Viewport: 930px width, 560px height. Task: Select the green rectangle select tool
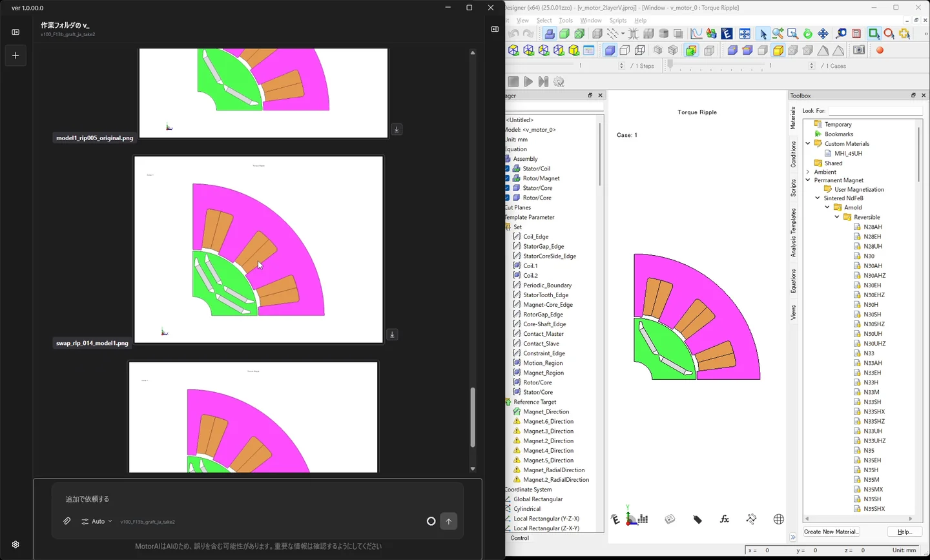[874, 34]
